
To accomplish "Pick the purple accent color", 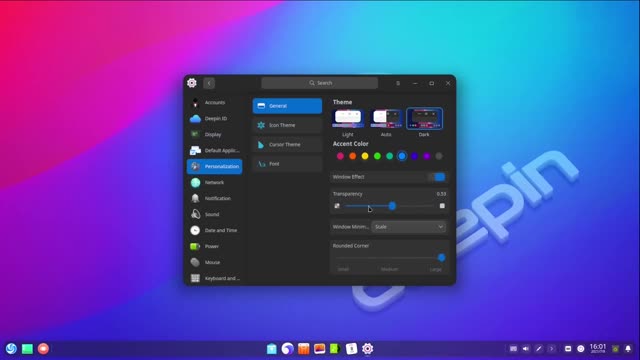I will click(427, 156).
